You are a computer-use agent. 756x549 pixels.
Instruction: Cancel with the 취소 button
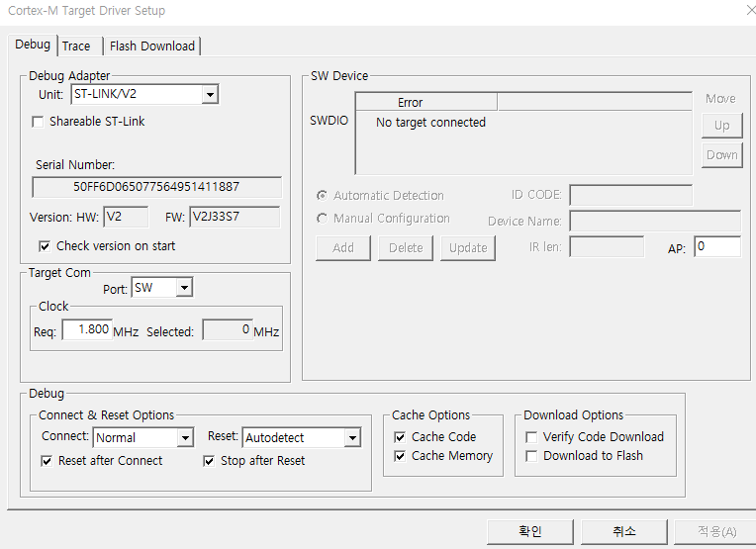[x=624, y=531]
